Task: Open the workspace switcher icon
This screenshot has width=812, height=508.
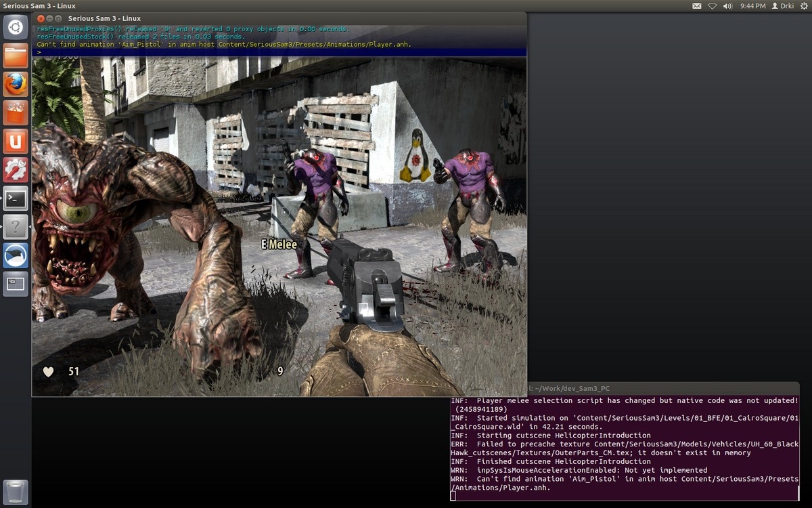Action: tap(16, 284)
